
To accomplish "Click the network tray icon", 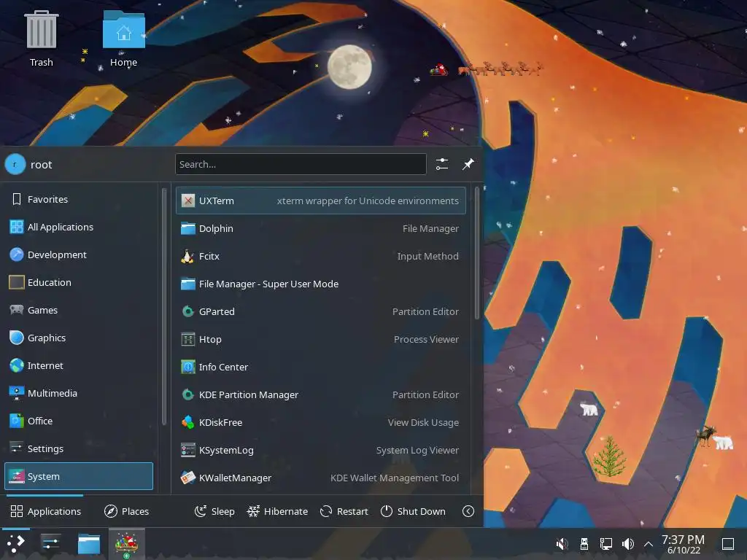I will [606, 544].
